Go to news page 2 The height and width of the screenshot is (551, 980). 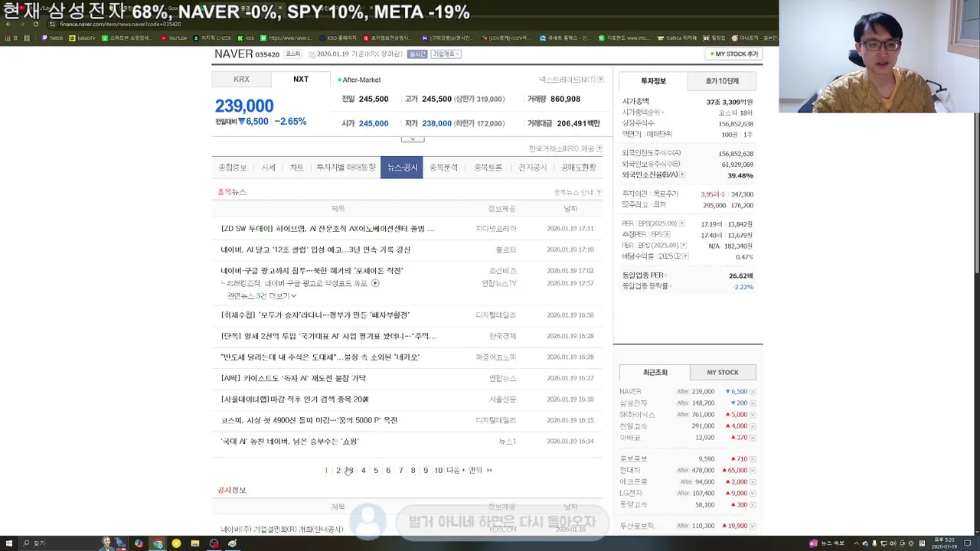tap(338, 471)
